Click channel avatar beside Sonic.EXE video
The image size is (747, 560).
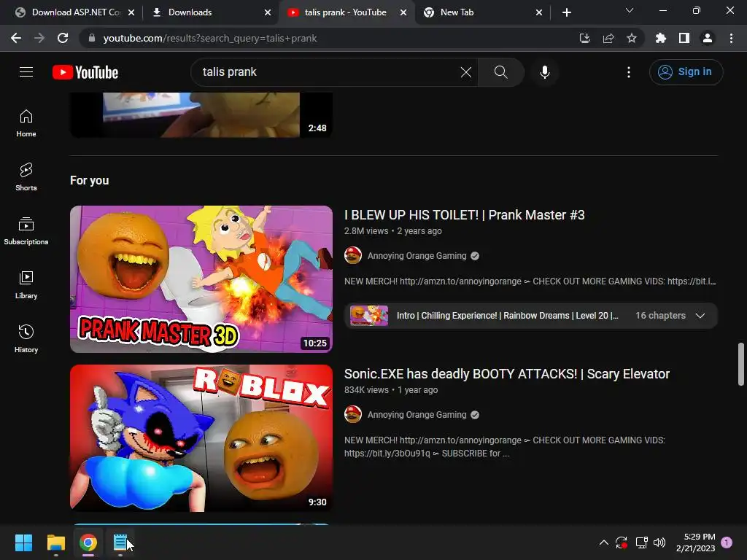point(353,415)
